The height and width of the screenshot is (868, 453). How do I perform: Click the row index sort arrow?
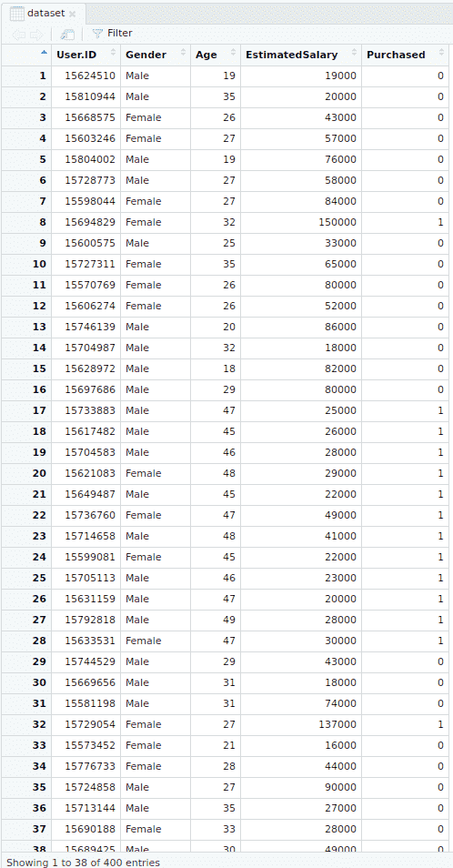(x=45, y=53)
